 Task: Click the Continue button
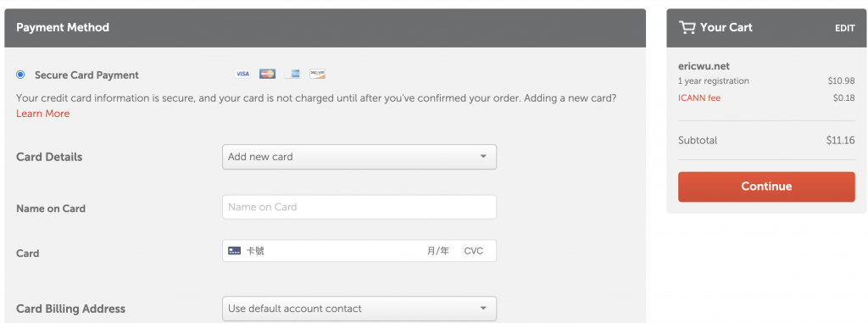(766, 187)
